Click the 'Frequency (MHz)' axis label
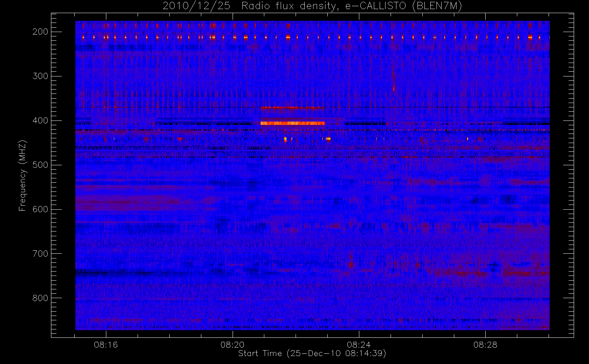 [23, 176]
